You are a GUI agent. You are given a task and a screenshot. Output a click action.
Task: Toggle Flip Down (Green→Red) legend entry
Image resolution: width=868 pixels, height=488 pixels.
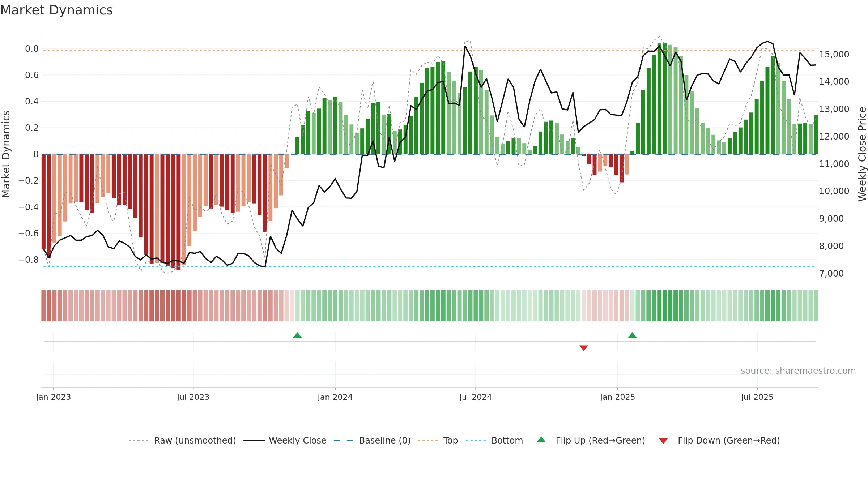tap(719, 440)
